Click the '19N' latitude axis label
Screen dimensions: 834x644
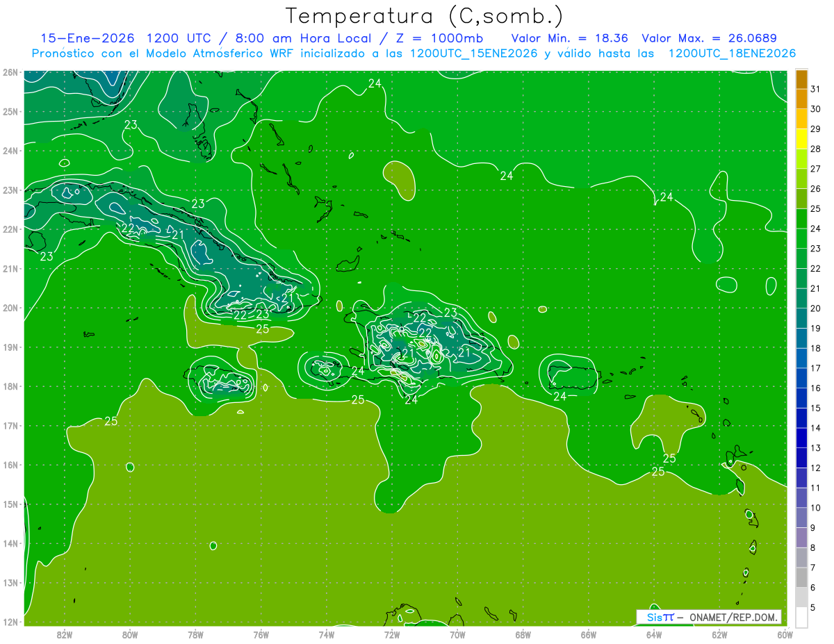click(10, 347)
